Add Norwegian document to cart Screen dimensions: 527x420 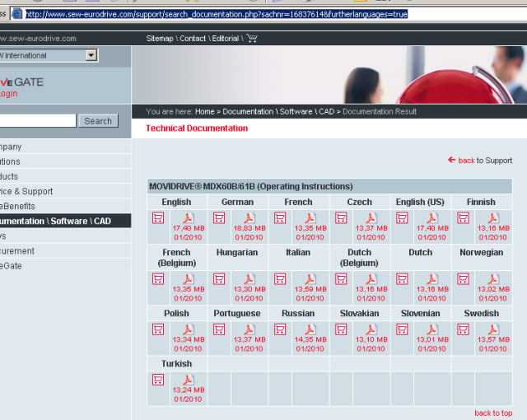[463, 279]
